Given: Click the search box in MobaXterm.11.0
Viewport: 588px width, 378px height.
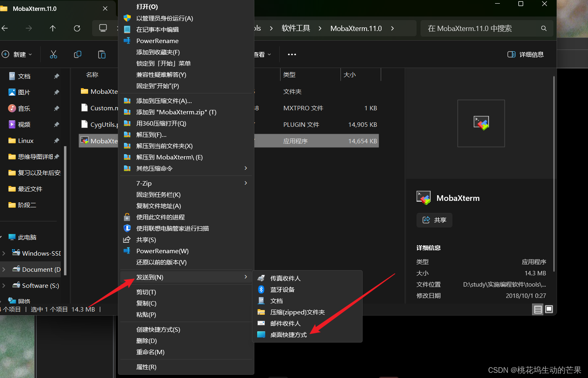Looking at the screenshot, I should (x=487, y=28).
